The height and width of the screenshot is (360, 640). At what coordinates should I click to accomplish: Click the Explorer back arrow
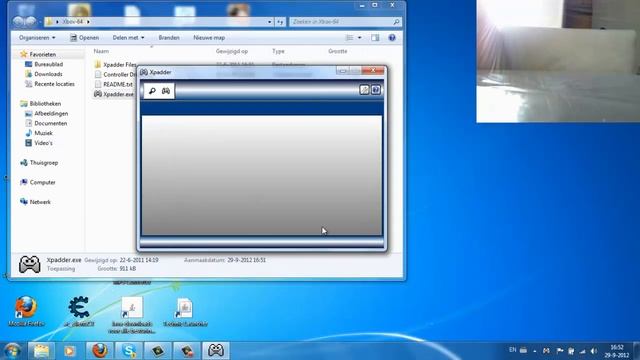tap(18, 21)
